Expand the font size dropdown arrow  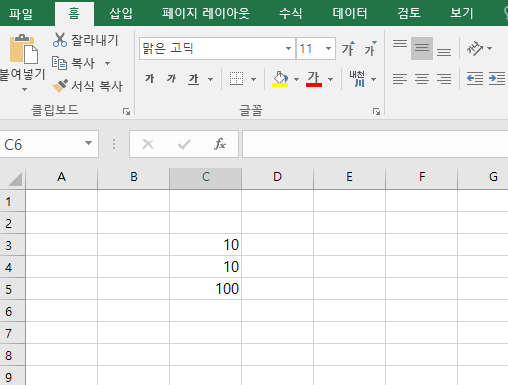coord(328,49)
